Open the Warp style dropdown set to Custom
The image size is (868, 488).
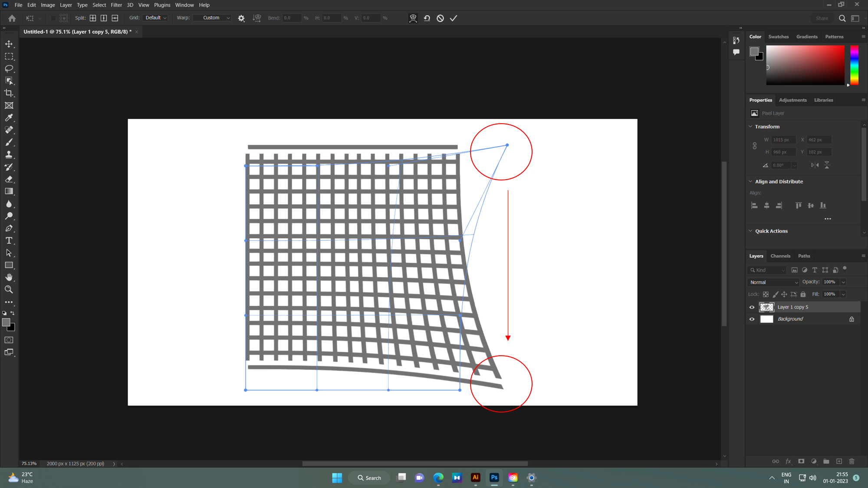coord(212,18)
